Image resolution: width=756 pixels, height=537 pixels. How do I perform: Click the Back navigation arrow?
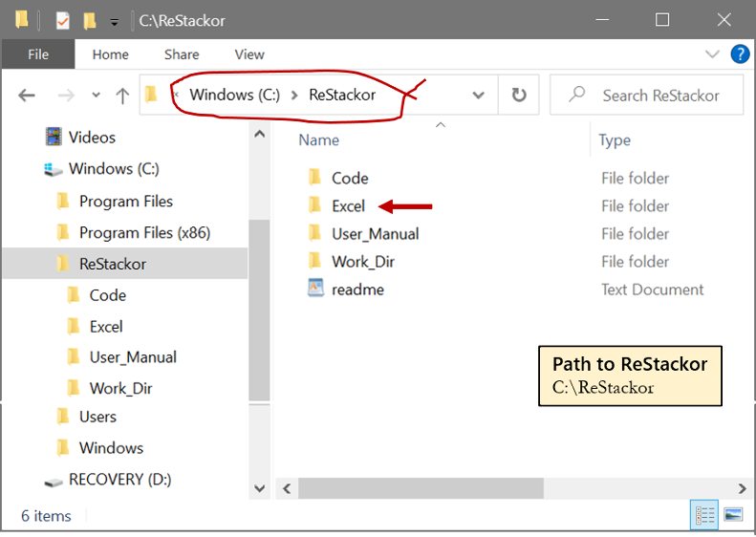coord(27,95)
